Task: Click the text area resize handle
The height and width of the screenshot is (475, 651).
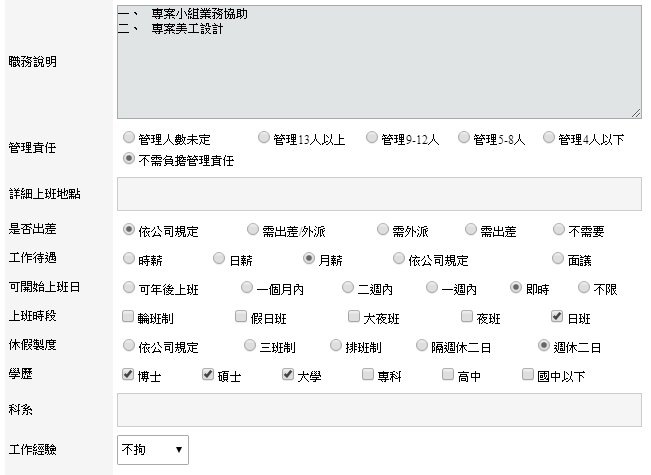Action: [635, 113]
